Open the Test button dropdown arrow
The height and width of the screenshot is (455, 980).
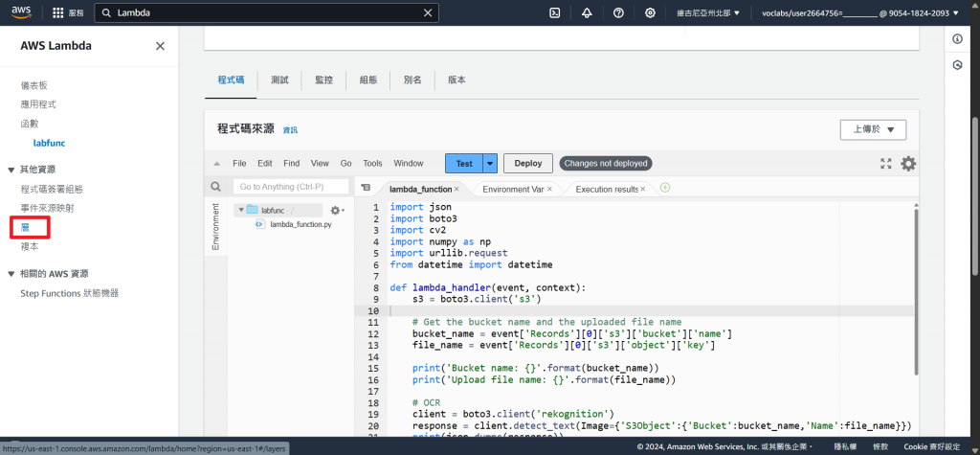pos(490,164)
